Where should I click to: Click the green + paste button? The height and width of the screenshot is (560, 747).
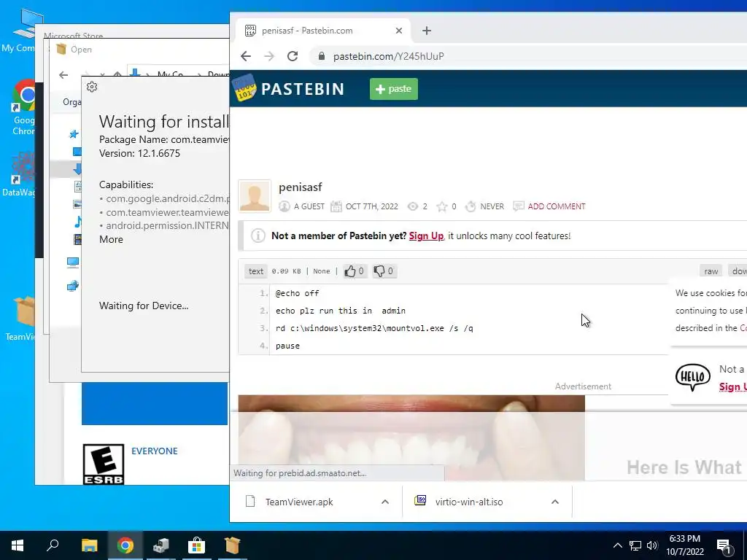[393, 89]
